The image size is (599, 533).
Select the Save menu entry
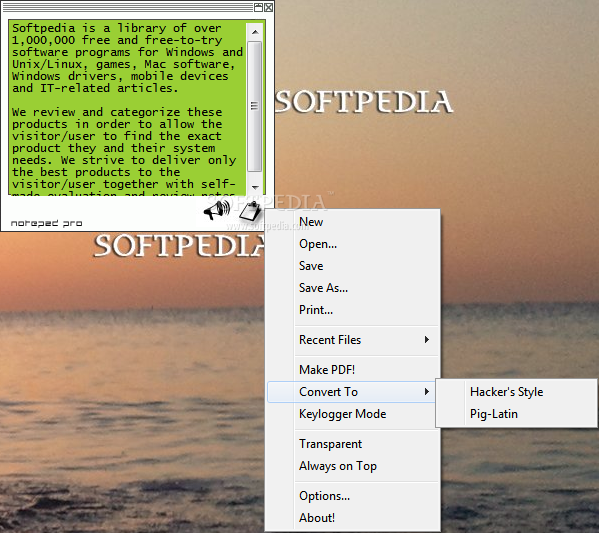coord(353,266)
